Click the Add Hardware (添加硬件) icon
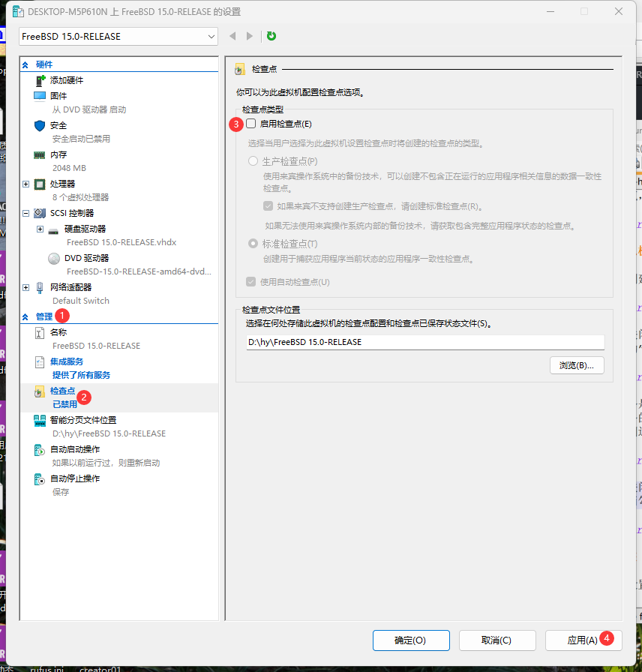This screenshot has height=672, width=642. [40, 80]
